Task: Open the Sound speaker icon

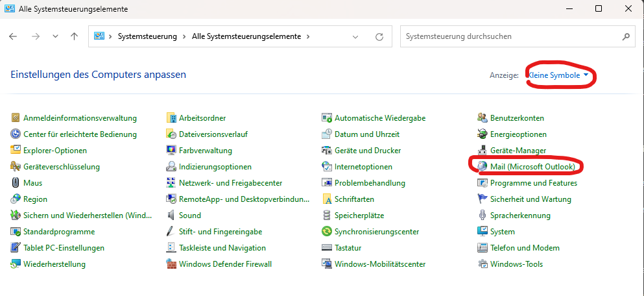Action: tap(171, 215)
